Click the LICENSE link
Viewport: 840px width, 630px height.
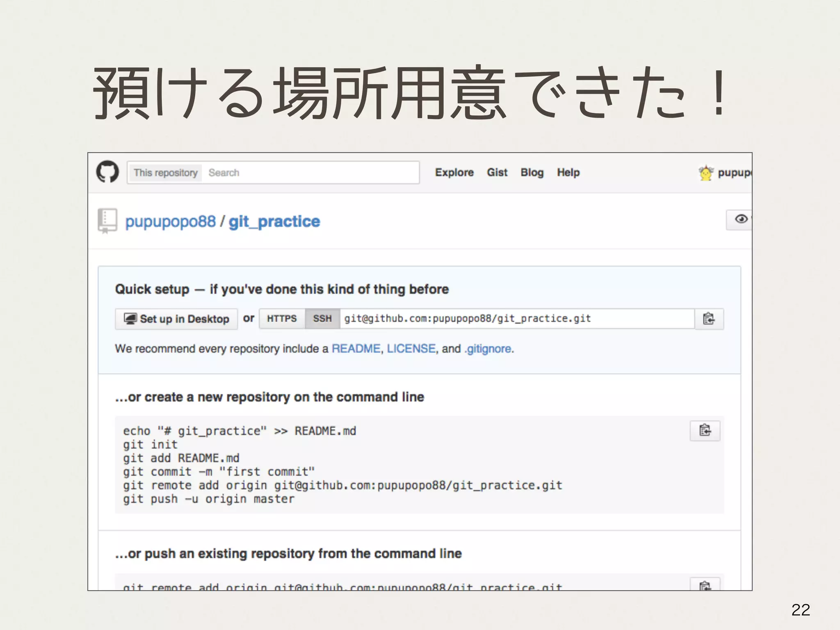tap(411, 349)
